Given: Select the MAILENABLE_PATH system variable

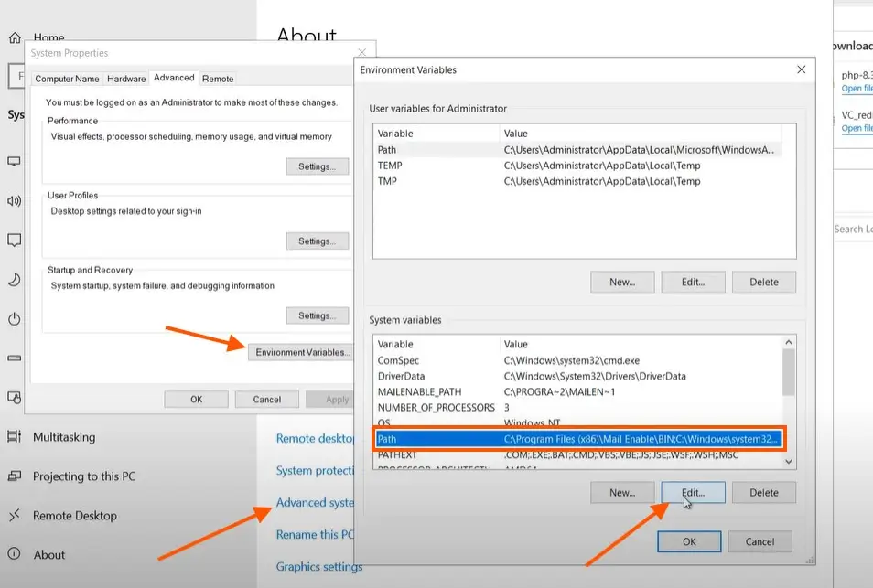Looking at the screenshot, I should (578, 391).
